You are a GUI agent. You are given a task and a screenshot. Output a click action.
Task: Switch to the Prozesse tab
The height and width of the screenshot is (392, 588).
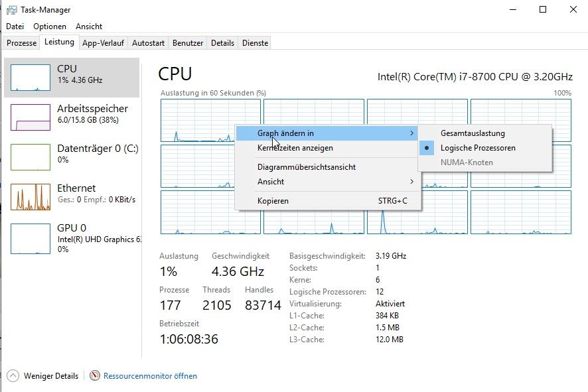21,43
